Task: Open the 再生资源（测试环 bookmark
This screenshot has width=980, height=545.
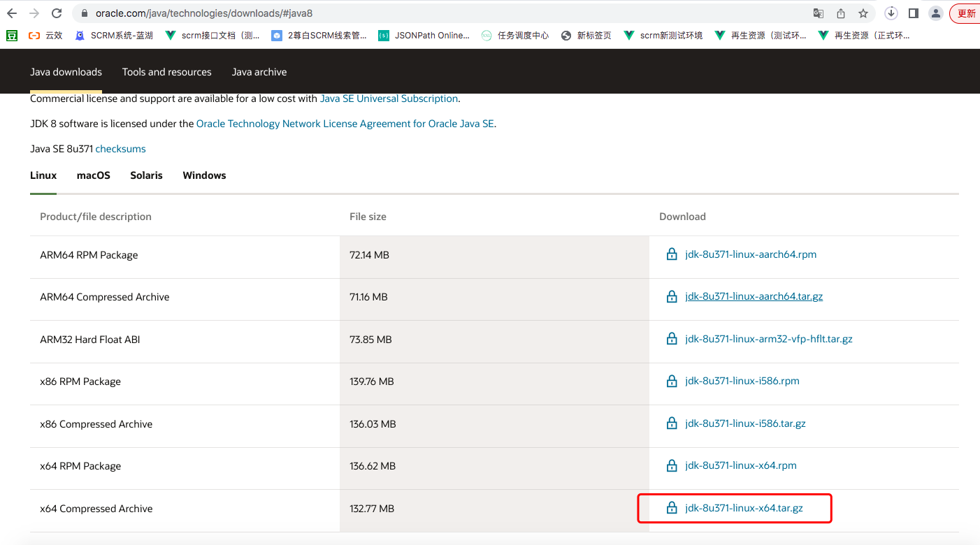Action: 761,35
